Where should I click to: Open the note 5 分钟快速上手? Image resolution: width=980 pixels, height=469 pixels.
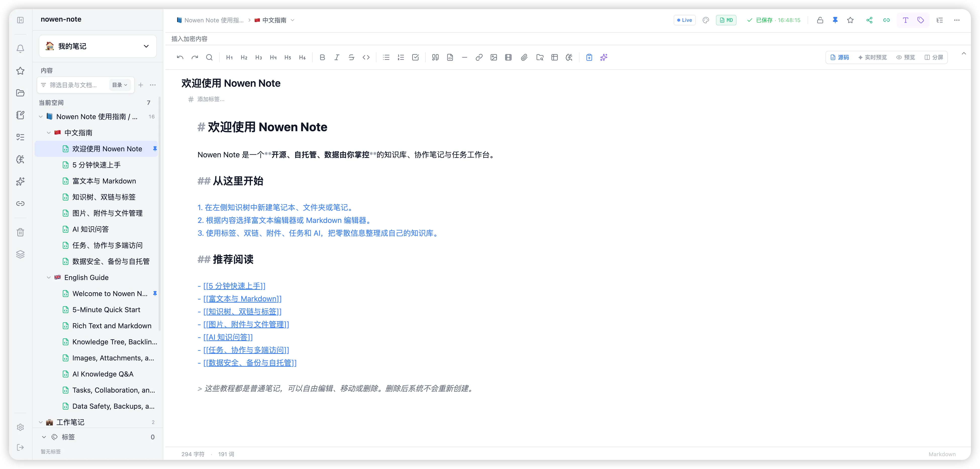point(96,165)
